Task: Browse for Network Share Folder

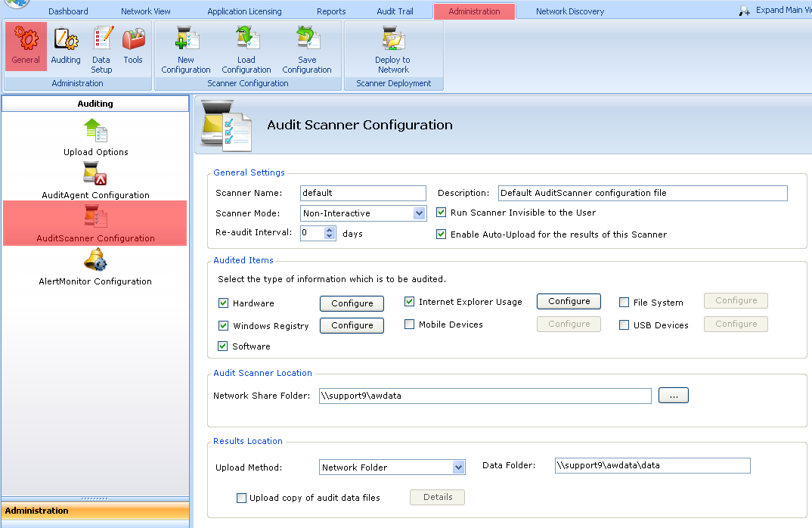Action: click(674, 396)
